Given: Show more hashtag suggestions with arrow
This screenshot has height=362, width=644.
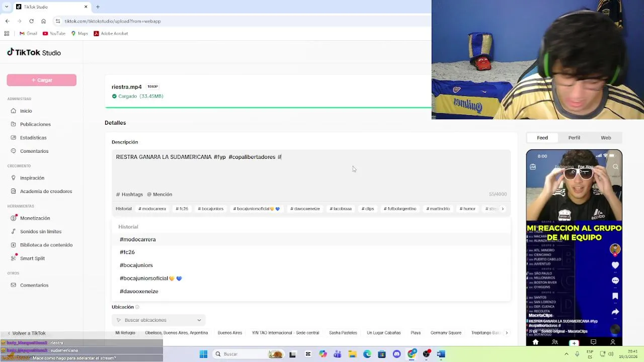Looking at the screenshot, I should (x=502, y=209).
